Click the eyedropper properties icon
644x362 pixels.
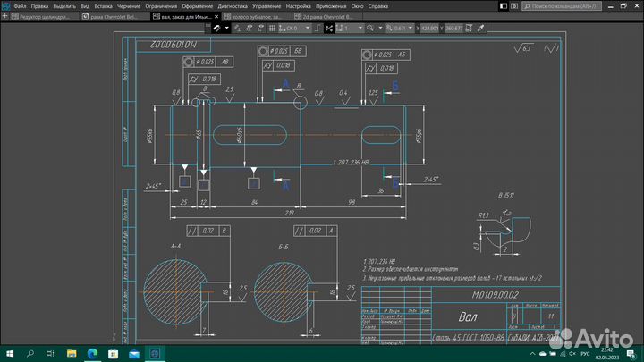[x=481, y=28]
